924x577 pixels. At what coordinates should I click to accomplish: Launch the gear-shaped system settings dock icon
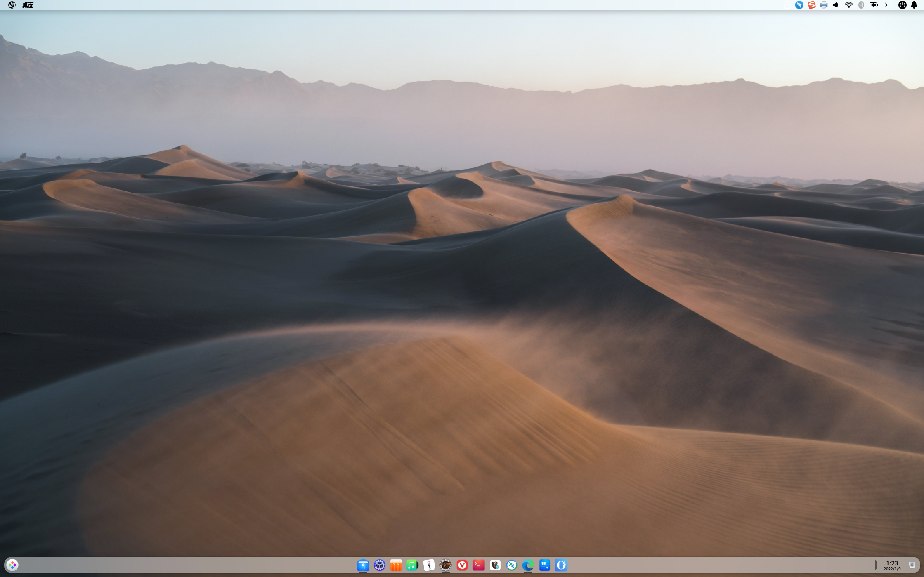click(x=379, y=565)
